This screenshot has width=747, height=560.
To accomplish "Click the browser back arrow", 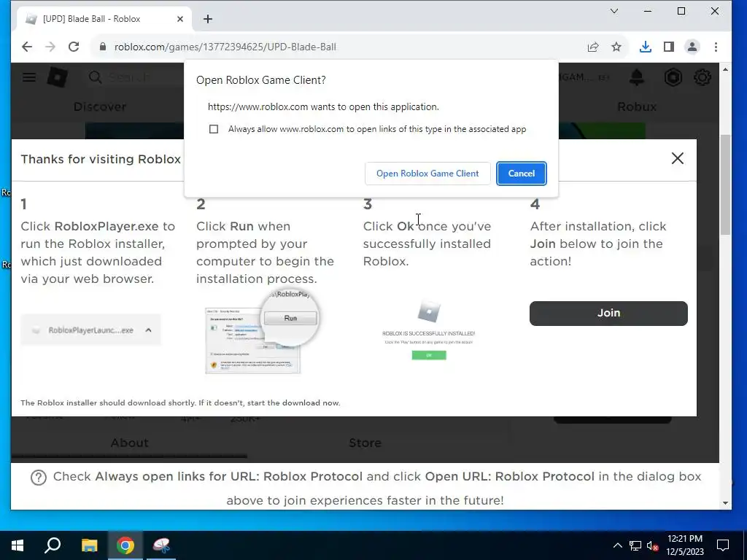I will (27, 47).
